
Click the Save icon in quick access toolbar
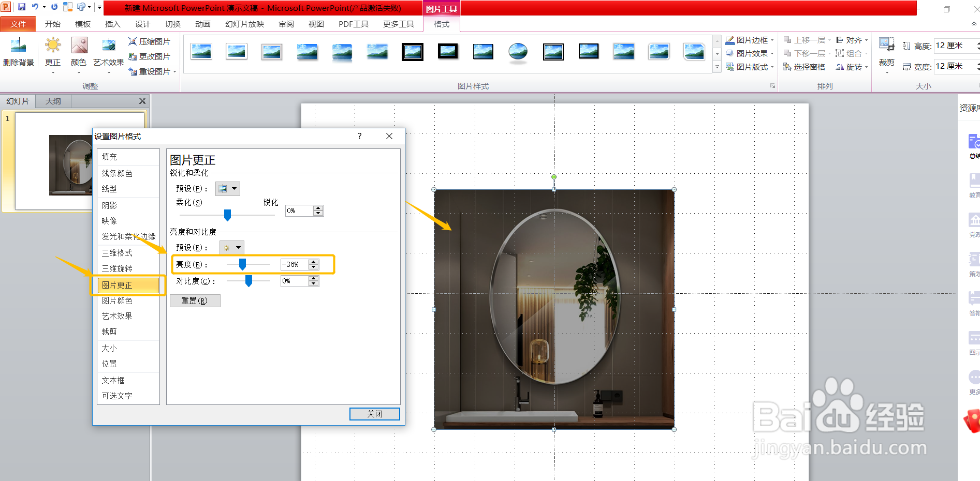click(x=22, y=7)
